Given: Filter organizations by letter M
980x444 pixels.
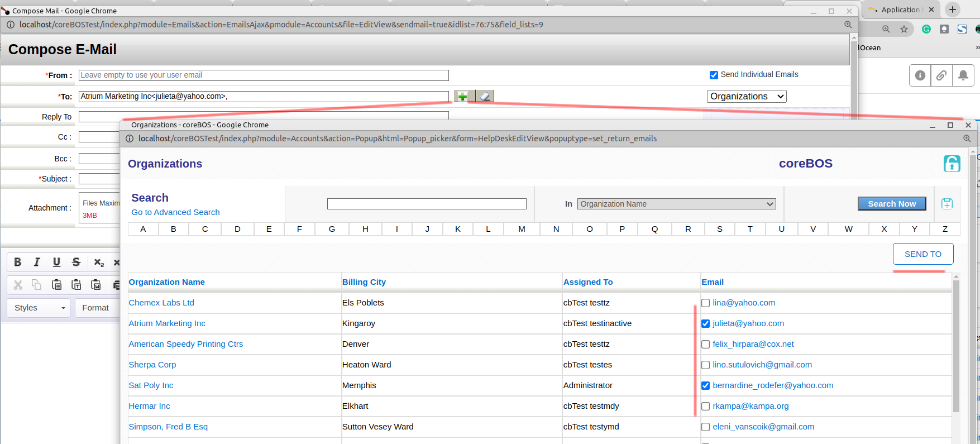Looking at the screenshot, I should tap(522, 229).
